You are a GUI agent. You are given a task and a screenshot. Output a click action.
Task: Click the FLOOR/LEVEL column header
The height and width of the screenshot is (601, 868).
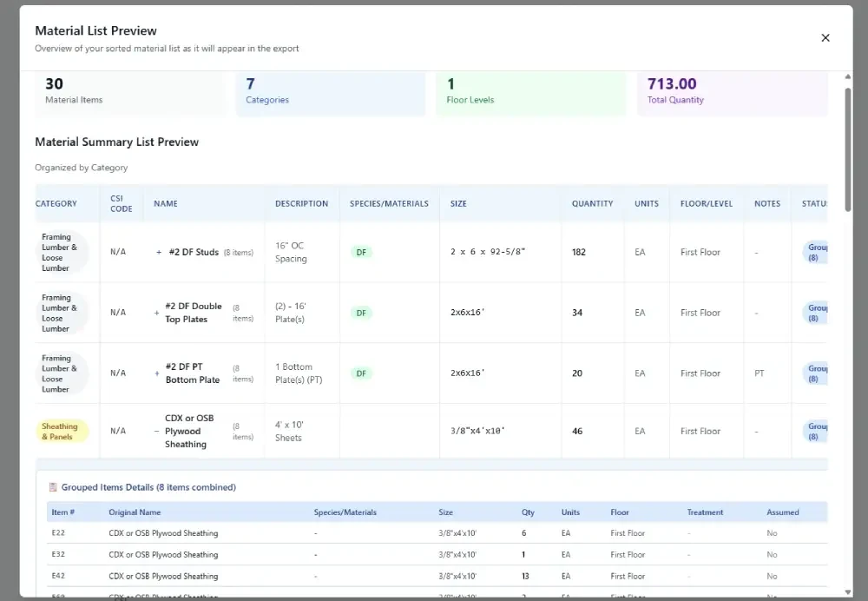[707, 204]
